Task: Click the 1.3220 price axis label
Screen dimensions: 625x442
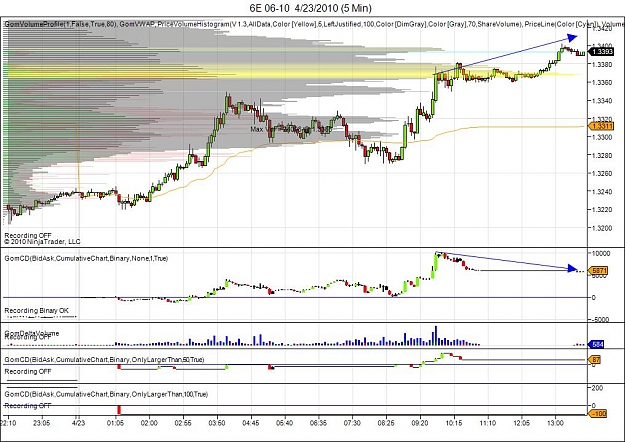Action: (601, 210)
